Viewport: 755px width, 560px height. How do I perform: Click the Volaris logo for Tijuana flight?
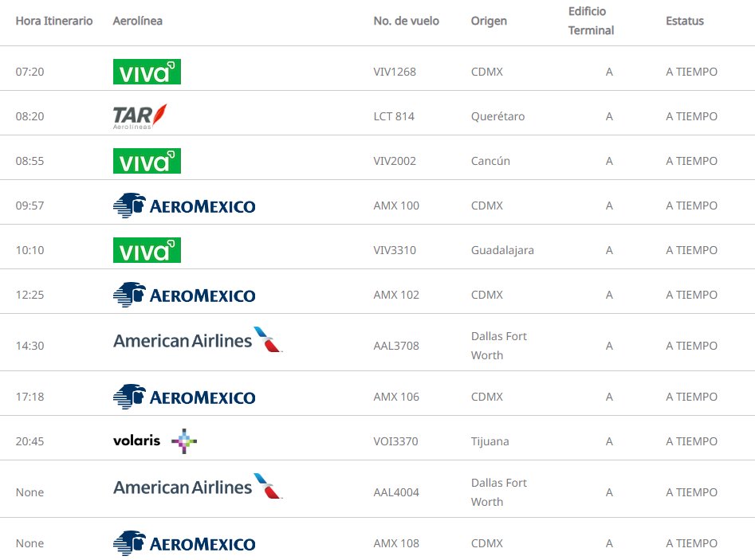click(155, 441)
